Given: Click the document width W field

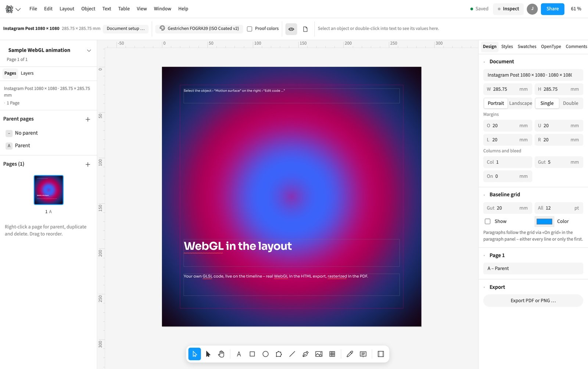Looking at the screenshot, I should (507, 89).
